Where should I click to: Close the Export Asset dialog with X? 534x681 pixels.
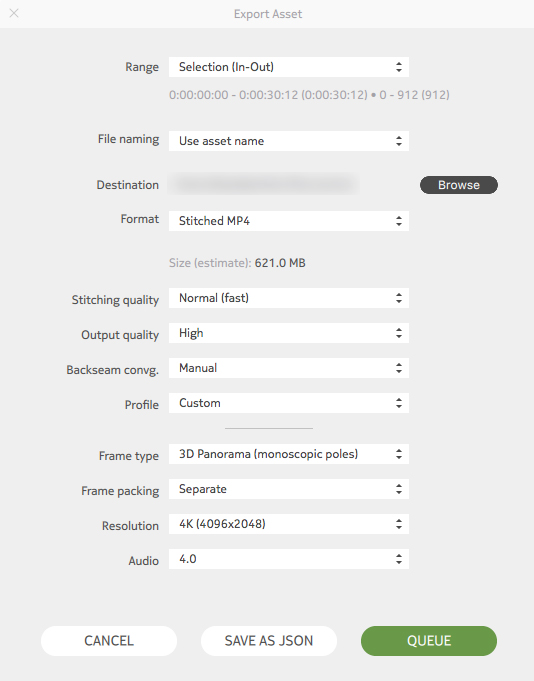pyautogui.click(x=14, y=13)
